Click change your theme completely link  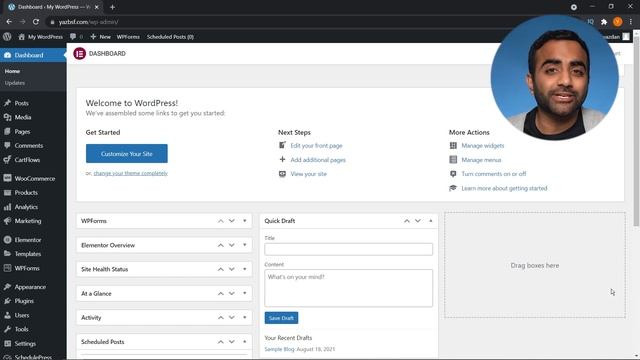(131, 173)
